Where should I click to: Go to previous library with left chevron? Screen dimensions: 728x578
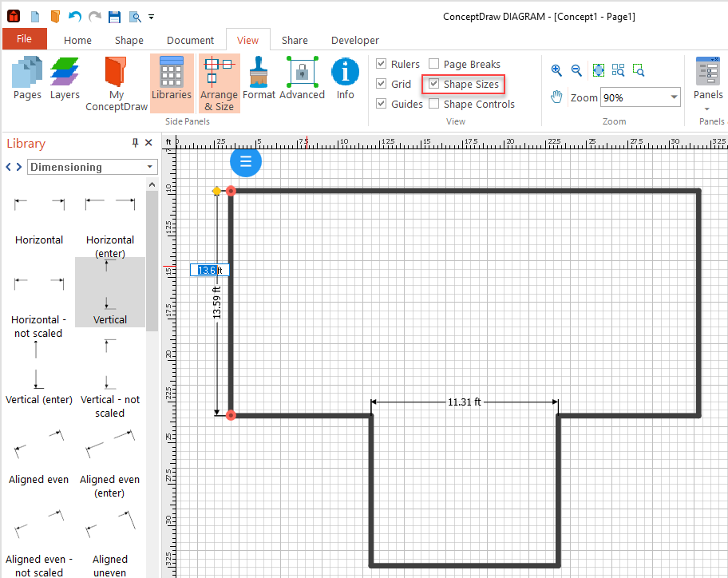pyautogui.click(x=8, y=167)
